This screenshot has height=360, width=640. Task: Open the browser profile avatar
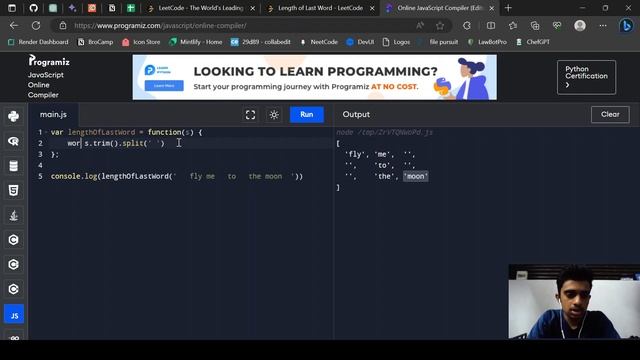point(580,26)
